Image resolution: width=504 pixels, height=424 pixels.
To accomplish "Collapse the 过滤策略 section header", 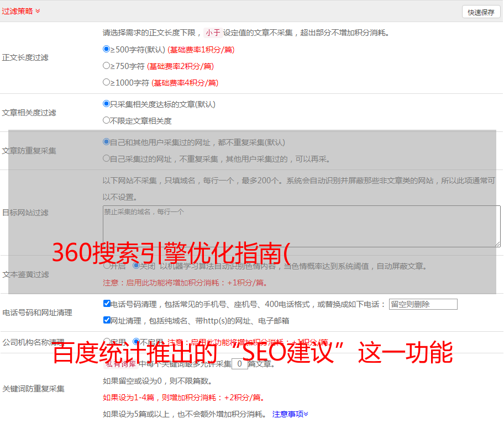I will tap(21, 11).
